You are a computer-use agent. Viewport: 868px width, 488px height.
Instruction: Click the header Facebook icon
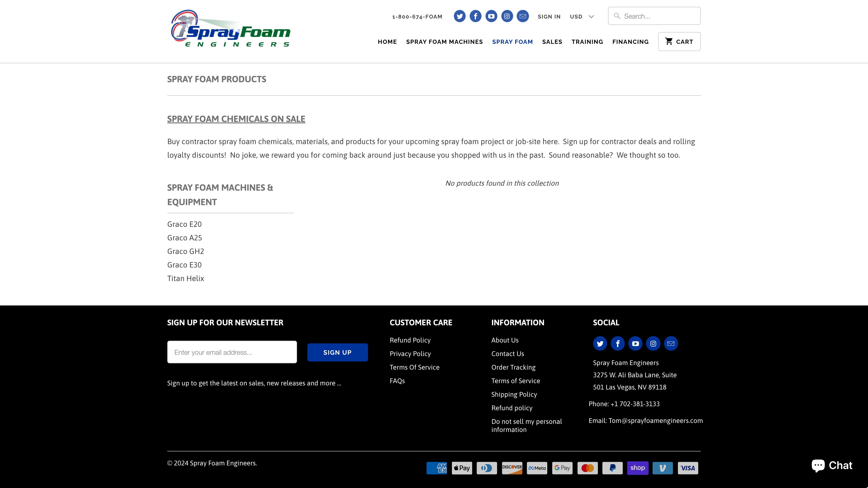(x=475, y=16)
